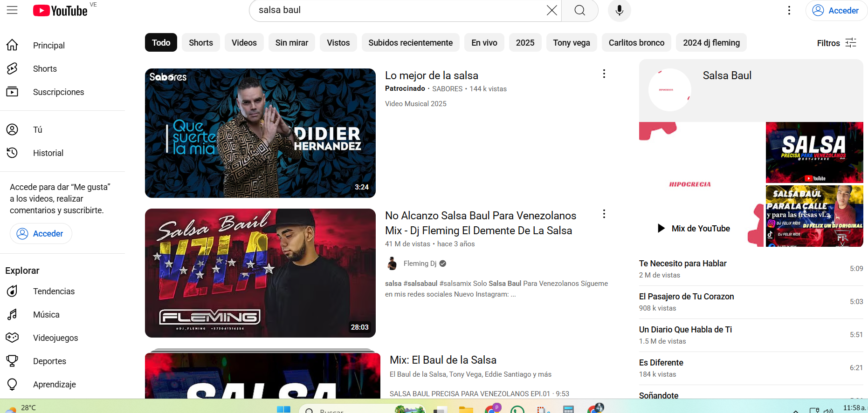Open Salsa Baul panel heading
Image resolution: width=868 pixels, height=413 pixels.
(x=727, y=75)
